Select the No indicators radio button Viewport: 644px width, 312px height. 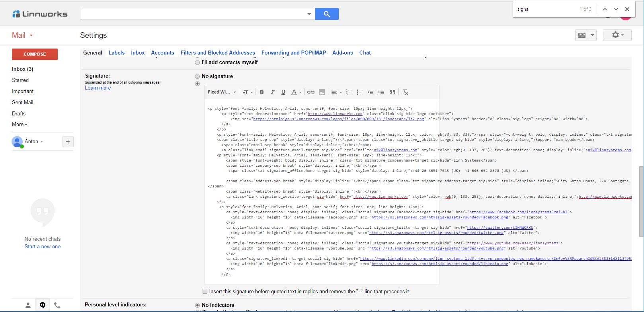click(197, 305)
